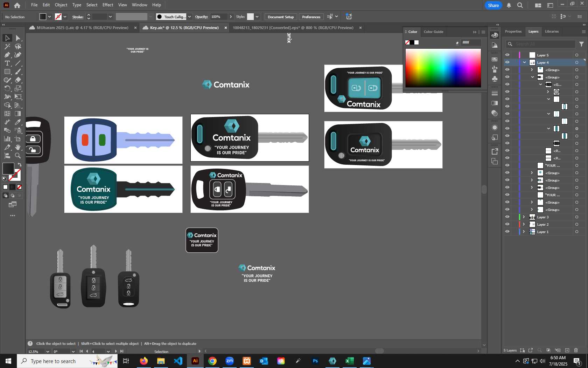Set fill to None in Color panel
This screenshot has height=368, width=588.
point(407,42)
